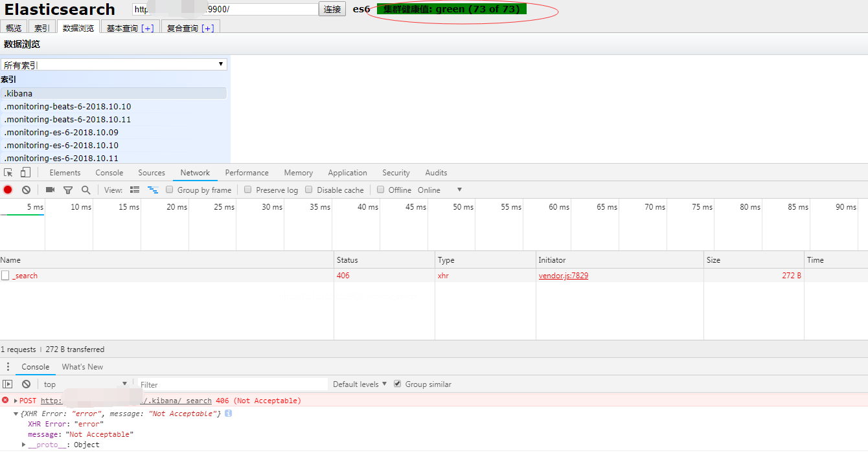
Task: Click the red error icon beside POST
Action: [x=5, y=401]
